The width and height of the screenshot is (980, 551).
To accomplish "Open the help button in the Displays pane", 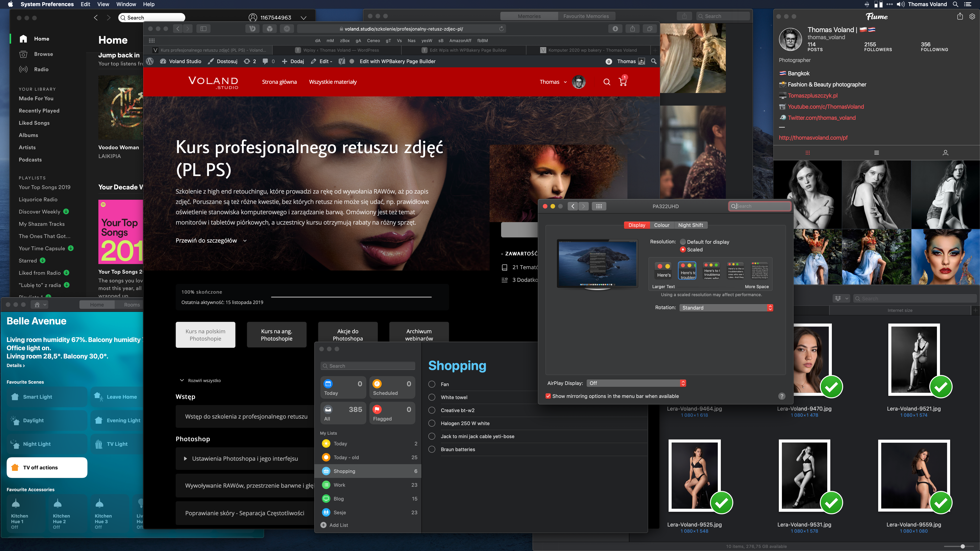I will pyautogui.click(x=782, y=396).
